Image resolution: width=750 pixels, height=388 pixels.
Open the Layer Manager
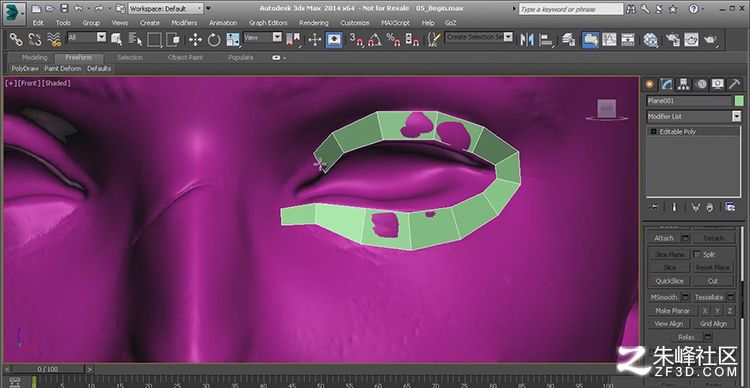click(568, 40)
